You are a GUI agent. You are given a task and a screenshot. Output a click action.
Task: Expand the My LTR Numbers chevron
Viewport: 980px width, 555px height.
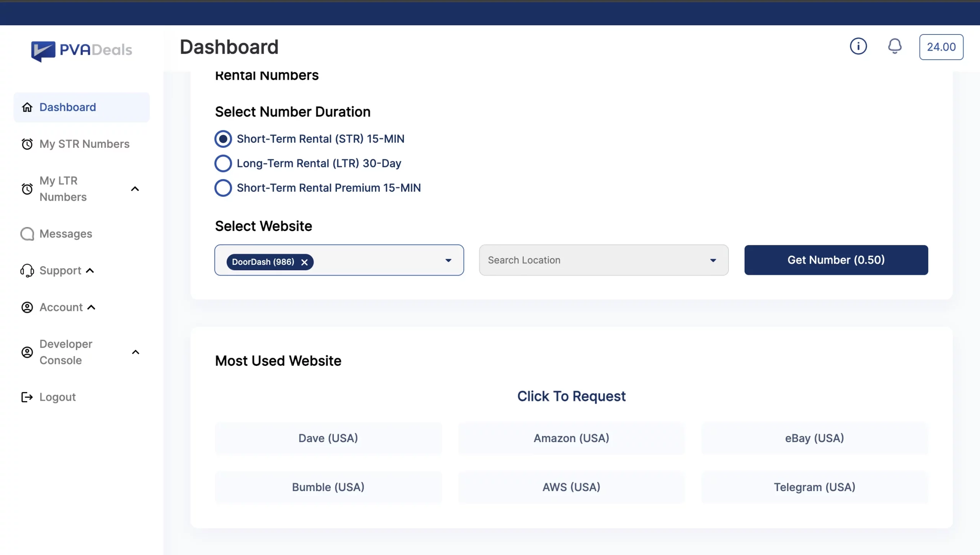[135, 189]
